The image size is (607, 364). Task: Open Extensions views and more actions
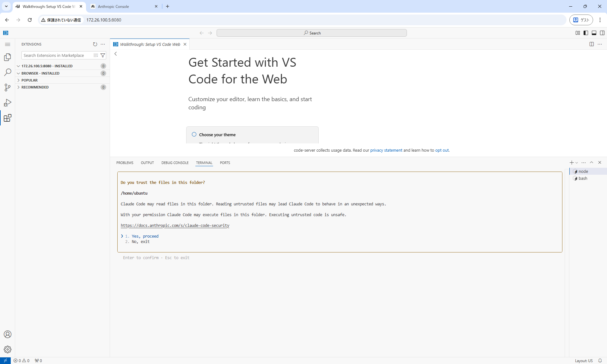click(x=103, y=44)
